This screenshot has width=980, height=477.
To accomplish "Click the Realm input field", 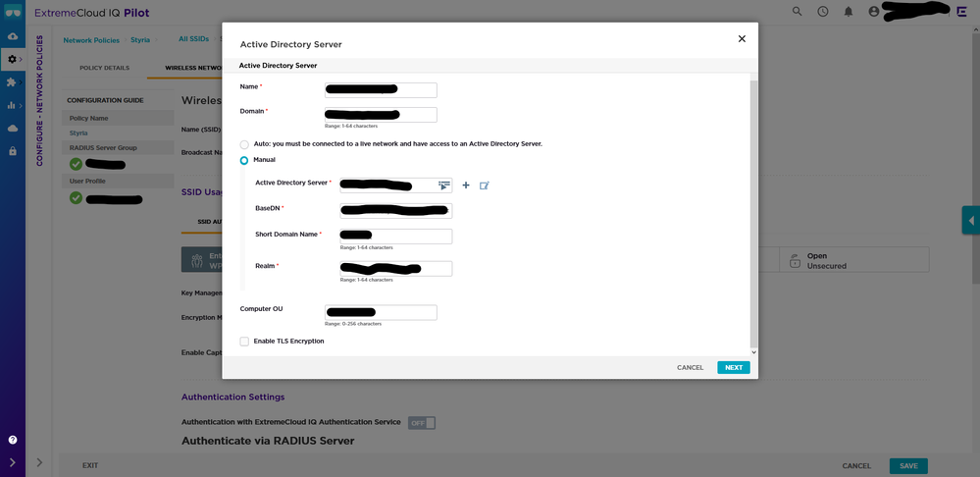I will click(395, 269).
